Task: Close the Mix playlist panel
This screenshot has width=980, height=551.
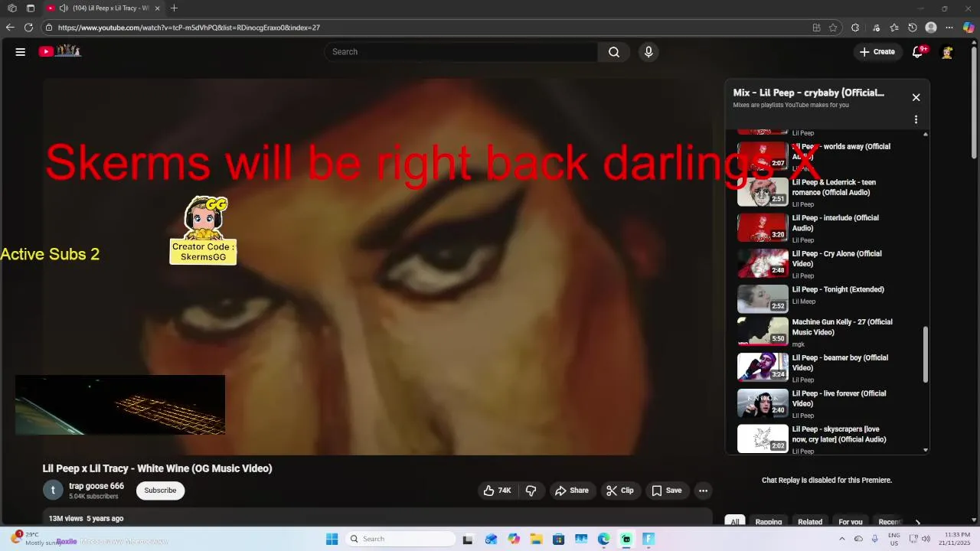Action: point(916,97)
